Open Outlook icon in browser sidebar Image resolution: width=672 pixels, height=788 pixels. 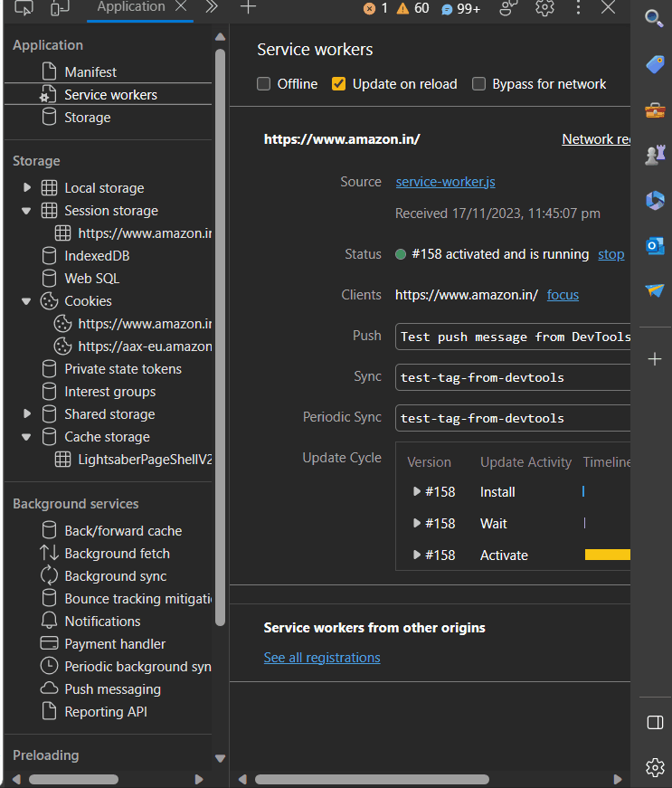coord(655,245)
